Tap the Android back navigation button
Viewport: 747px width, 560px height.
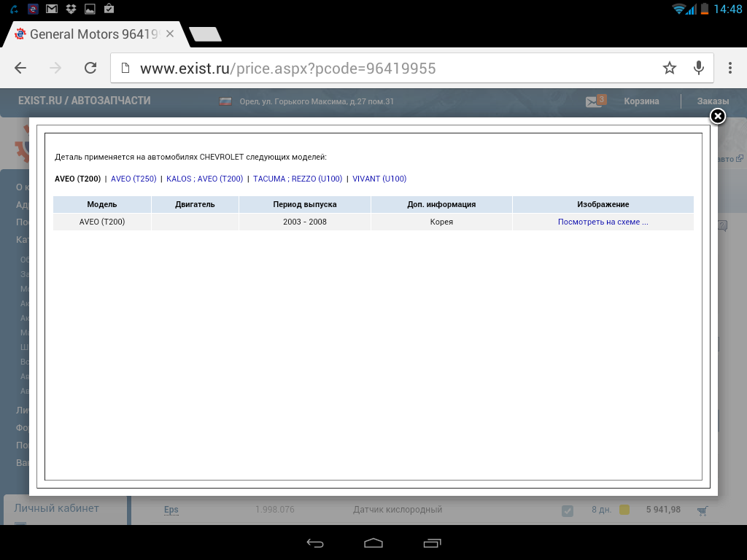point(315,542)
